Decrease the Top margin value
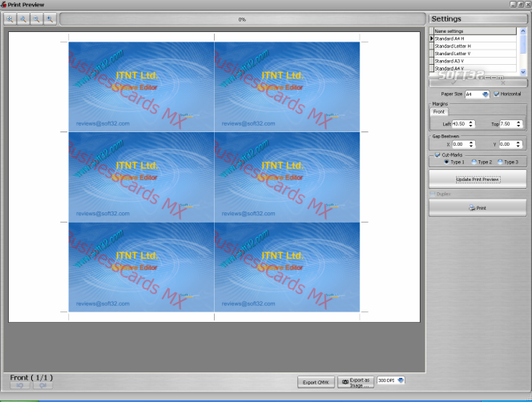 pos(518,126)
